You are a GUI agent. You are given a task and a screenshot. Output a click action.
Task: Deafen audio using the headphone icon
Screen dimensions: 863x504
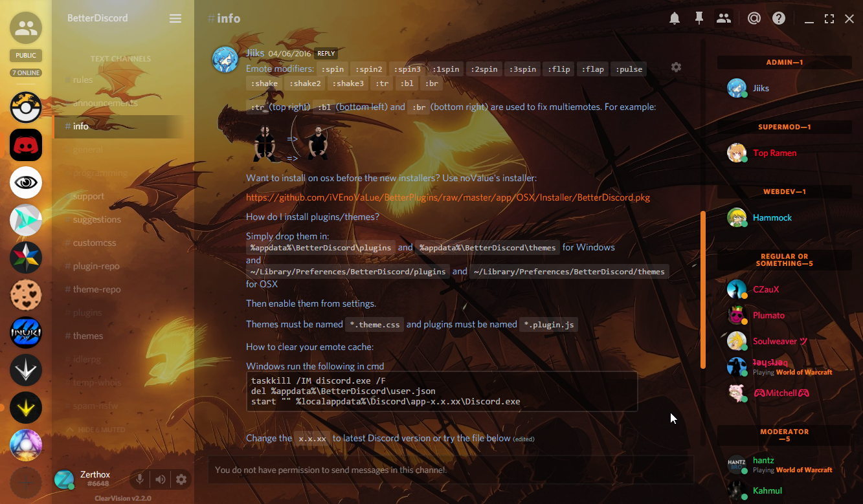(x=161, y=479)
